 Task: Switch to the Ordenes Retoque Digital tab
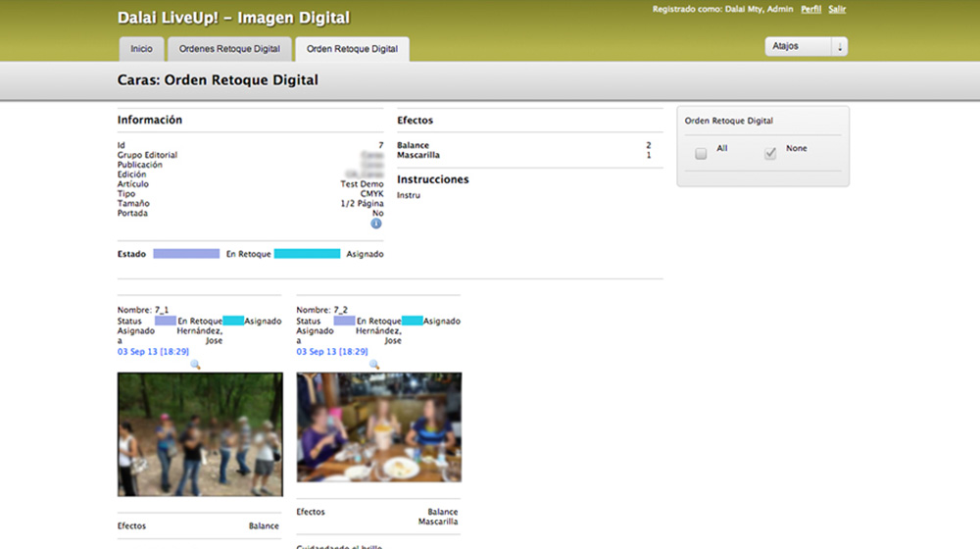click(229, 49)
